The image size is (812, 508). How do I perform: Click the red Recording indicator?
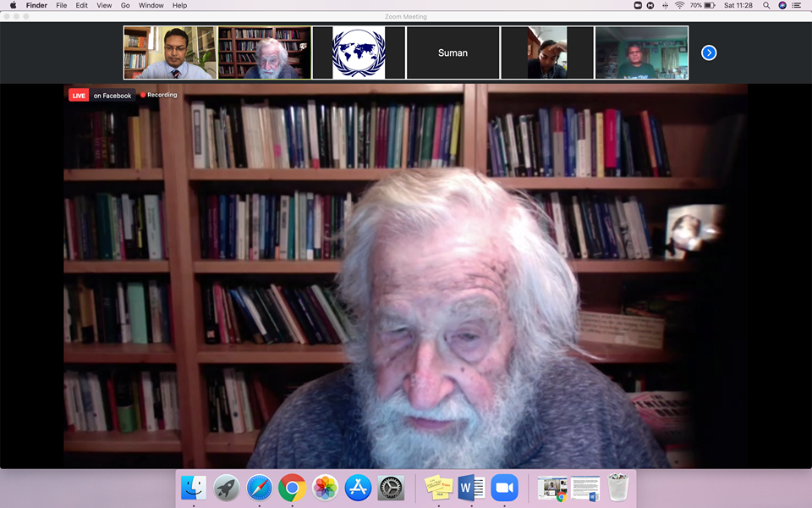click(159, 95)
